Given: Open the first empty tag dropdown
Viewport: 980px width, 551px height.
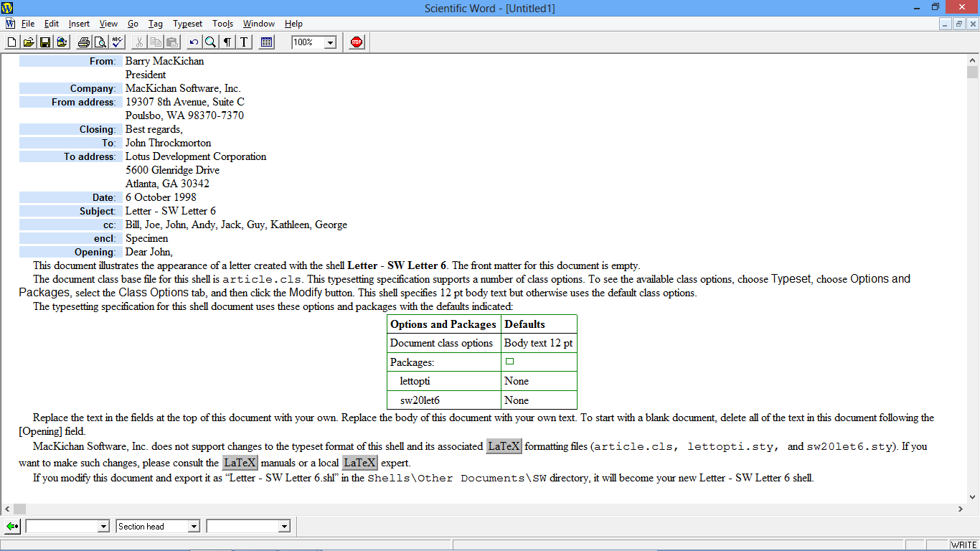Looking at the screenshot, I should (x=103, y=527).
